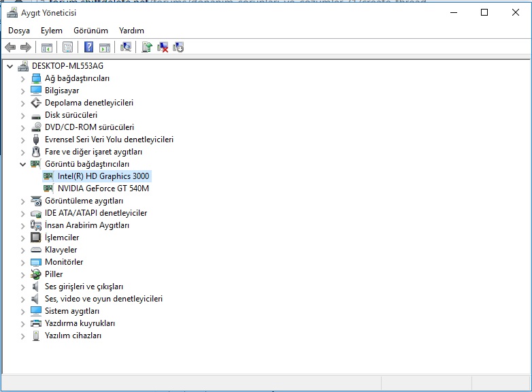Select the Ses, video ve oyun denetleyicileri item
Image resolution: width=532 pixels, height=392 pixels.
pos(103,299)
